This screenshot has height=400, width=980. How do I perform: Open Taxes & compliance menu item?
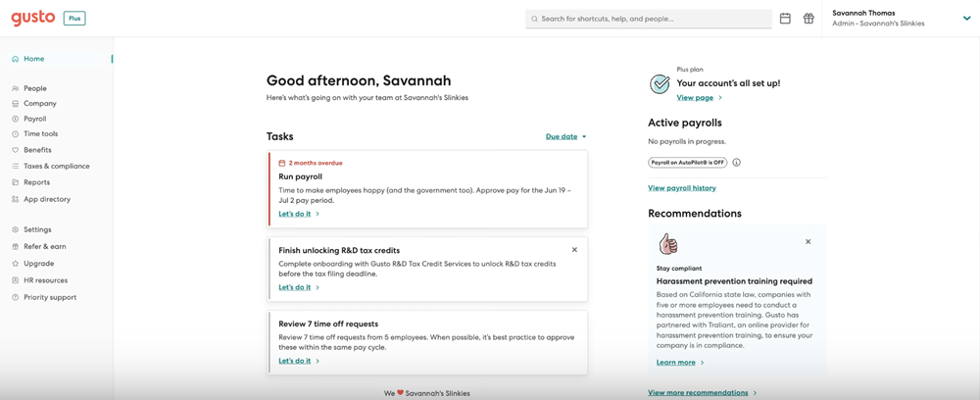click(x=56, y=167)
